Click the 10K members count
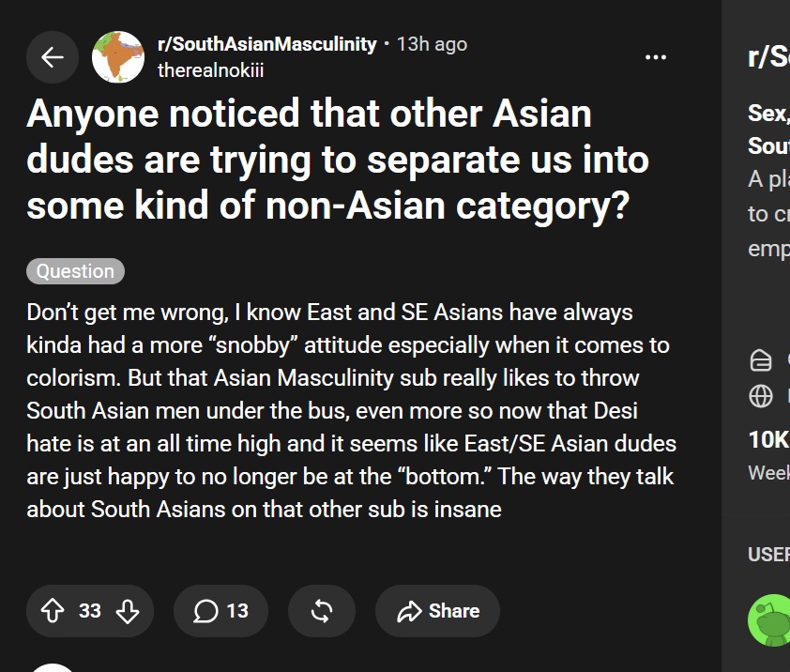Viewport: 790px width, 672px height. point(768,439)
